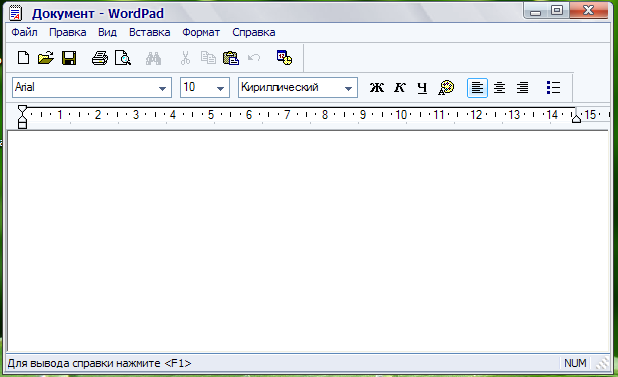This screenshot has width=618, height=377.
Task: Open the Формат menu
Action: click(x=201, y=32)
